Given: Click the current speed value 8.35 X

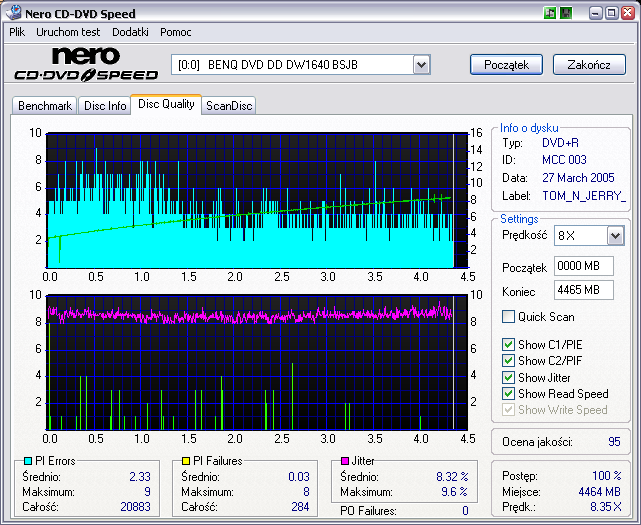Looking at the screenshot, I should (606, 507).
